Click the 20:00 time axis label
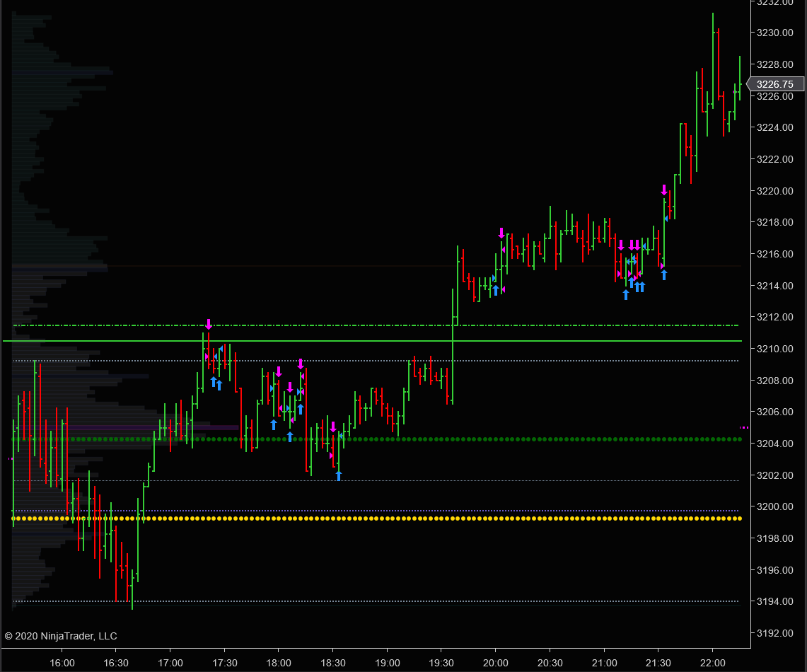 pyautogui.click(x=496, y=663)
